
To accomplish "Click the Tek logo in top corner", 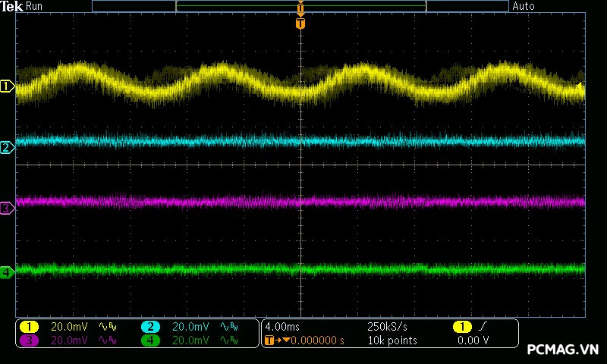I will click(12, 6).
